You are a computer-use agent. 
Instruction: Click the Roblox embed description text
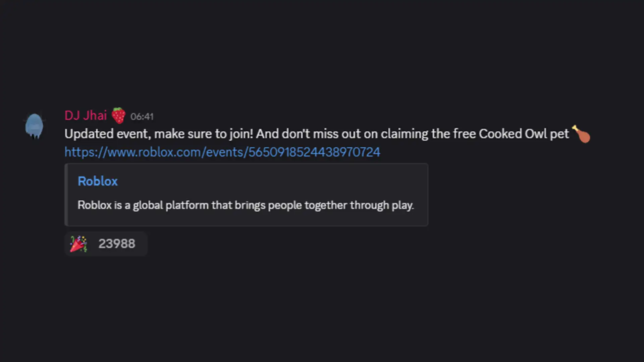tap(246, 205)
